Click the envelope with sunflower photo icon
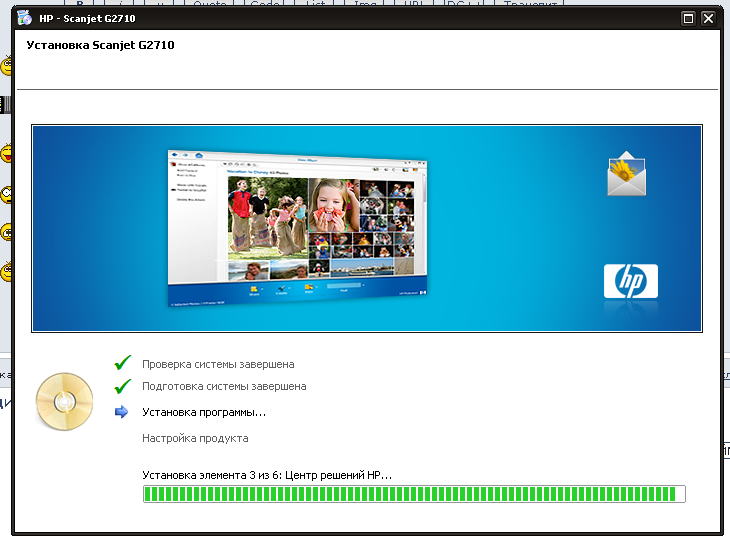730x541 pixels. click(627, 173)
